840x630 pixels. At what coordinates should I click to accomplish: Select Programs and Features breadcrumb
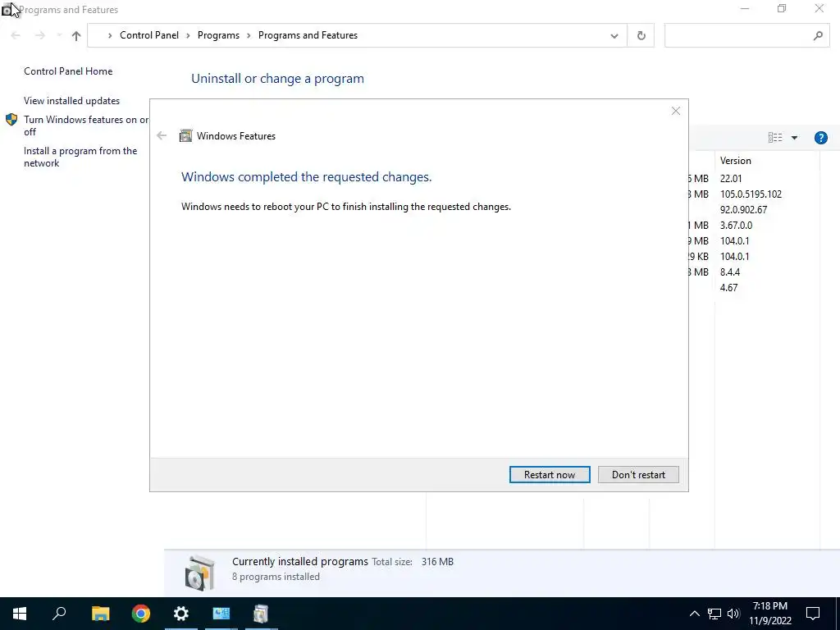pyautogui.click(x=308, y=35)
